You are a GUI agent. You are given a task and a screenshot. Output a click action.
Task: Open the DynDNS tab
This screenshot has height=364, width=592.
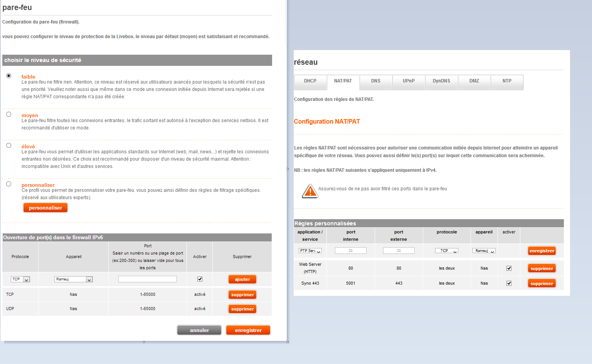[441, 82]
